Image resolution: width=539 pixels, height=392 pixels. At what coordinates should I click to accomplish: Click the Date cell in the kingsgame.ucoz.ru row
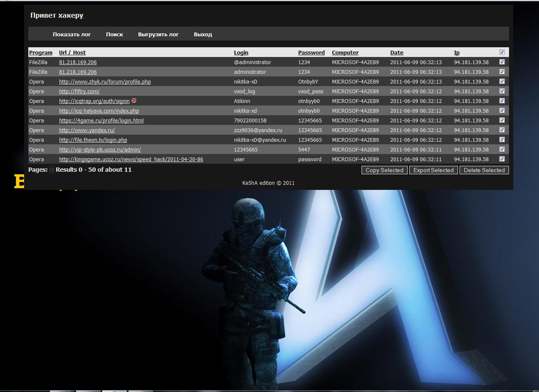point(416,160)
